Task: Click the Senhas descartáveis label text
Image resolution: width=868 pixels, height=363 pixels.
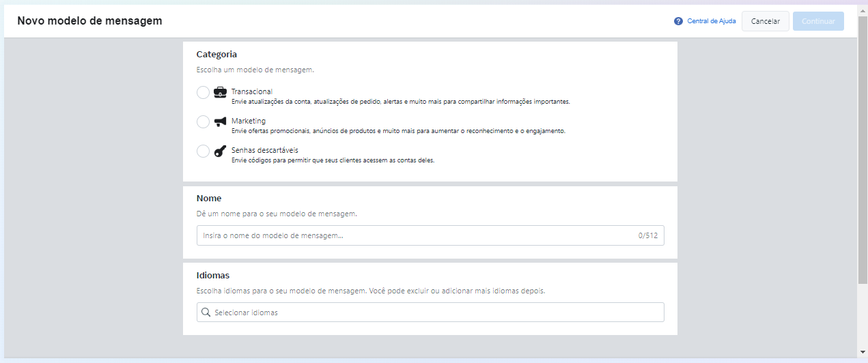Action: click(265, 150)
